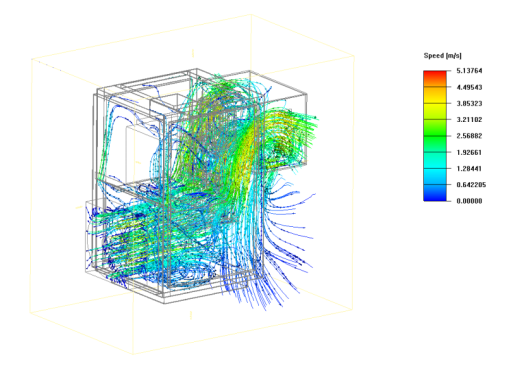
Task: Click the legend value 1.92661
Action: tap(469, 152)
